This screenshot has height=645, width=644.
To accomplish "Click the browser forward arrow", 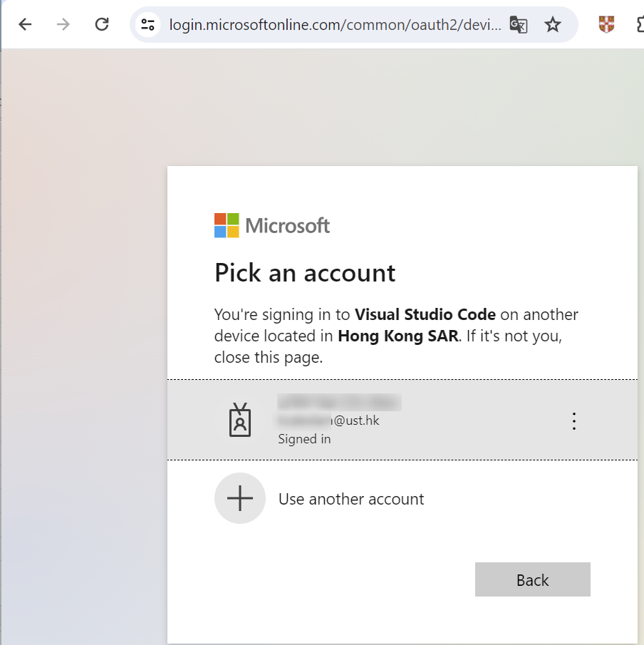I will 63,25.
